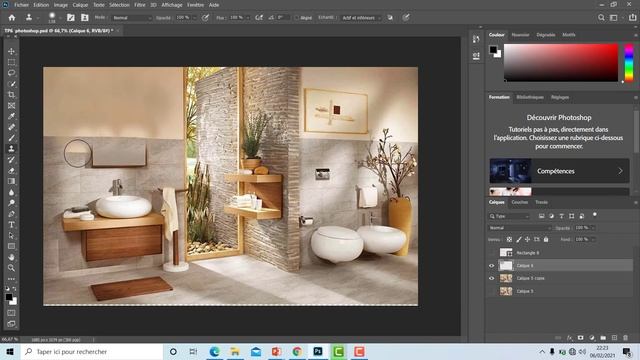
Task: Add a layer mask
Action: [580, 338]
